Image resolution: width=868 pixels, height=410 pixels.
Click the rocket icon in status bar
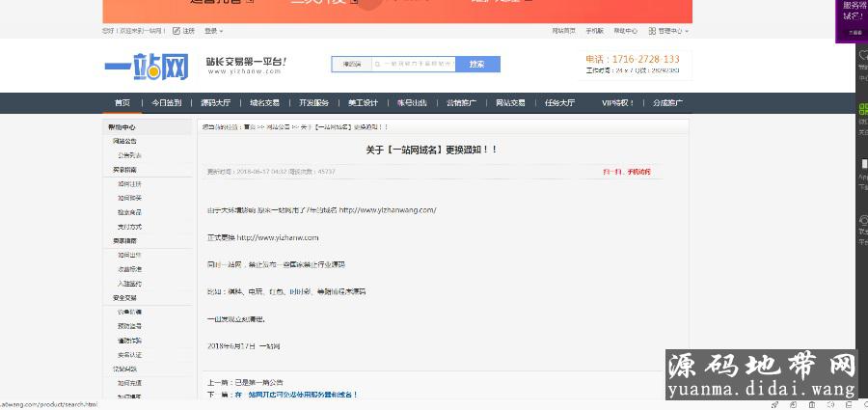click(x=775, y=405)
